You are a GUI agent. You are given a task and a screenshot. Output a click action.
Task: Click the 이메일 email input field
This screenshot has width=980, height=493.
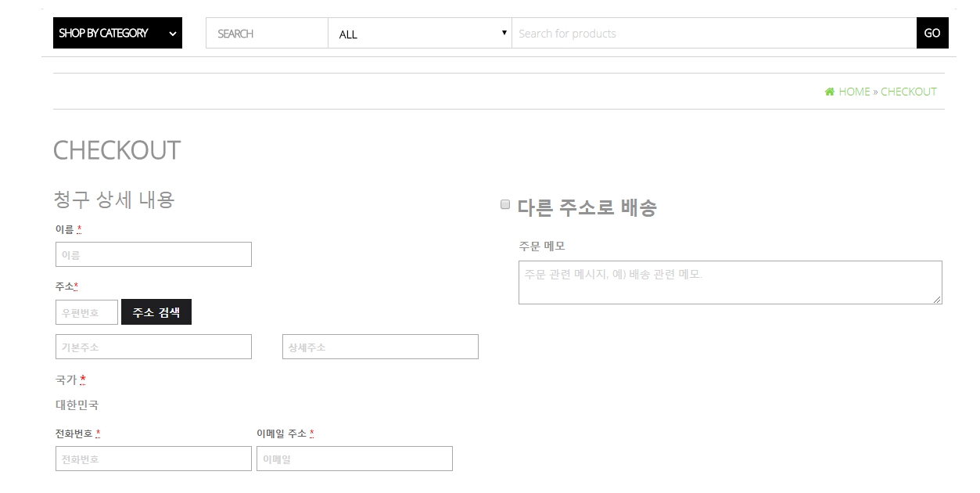(x=354, y=459)
